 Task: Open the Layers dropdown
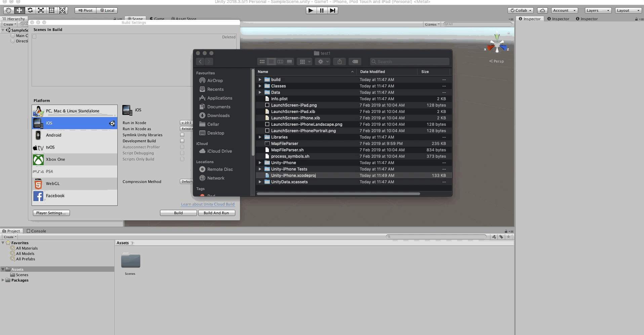(598, 10)
